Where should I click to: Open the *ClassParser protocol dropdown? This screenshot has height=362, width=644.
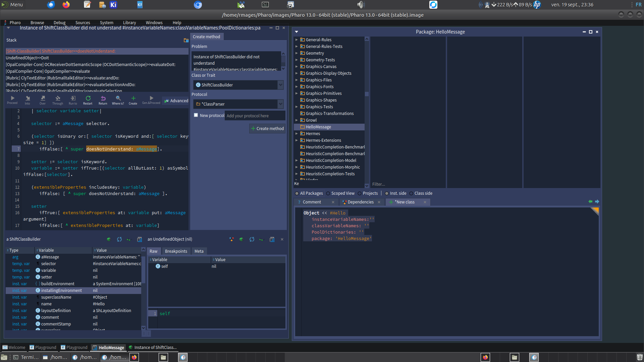pos(280,104)
